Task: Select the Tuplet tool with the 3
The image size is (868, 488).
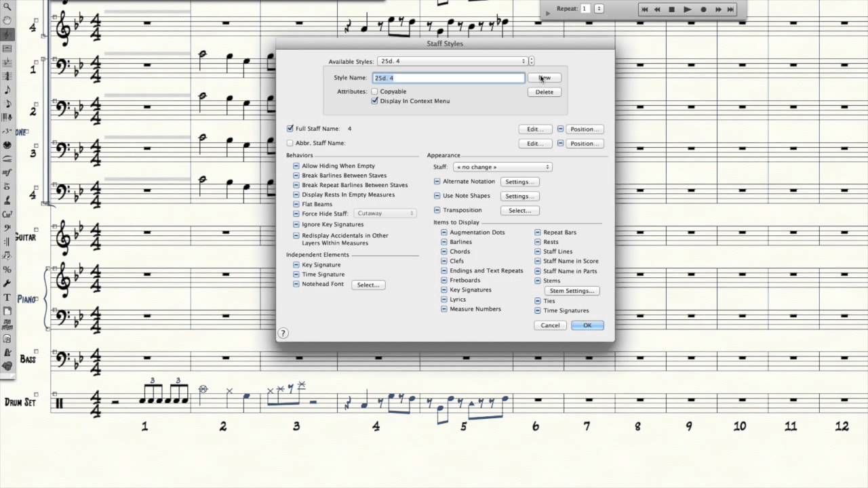Action: pos(7,131)
